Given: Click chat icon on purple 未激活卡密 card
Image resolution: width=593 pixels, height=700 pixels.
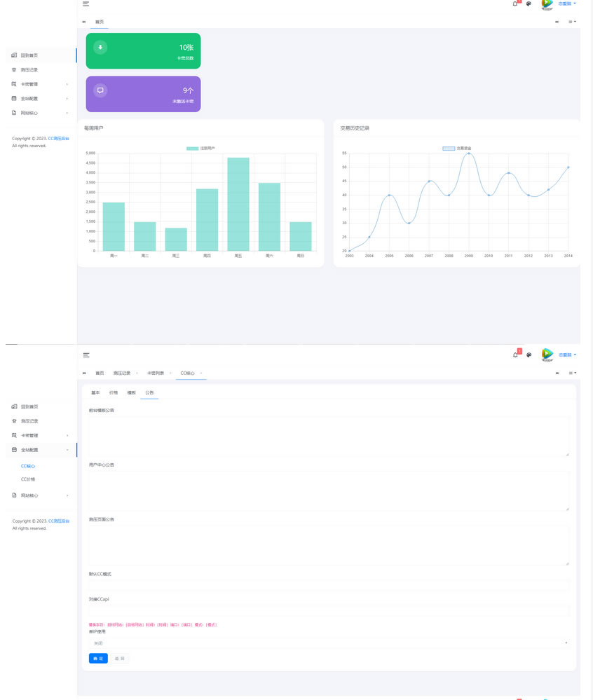Looking at the screenshot, I should (100, 90).
